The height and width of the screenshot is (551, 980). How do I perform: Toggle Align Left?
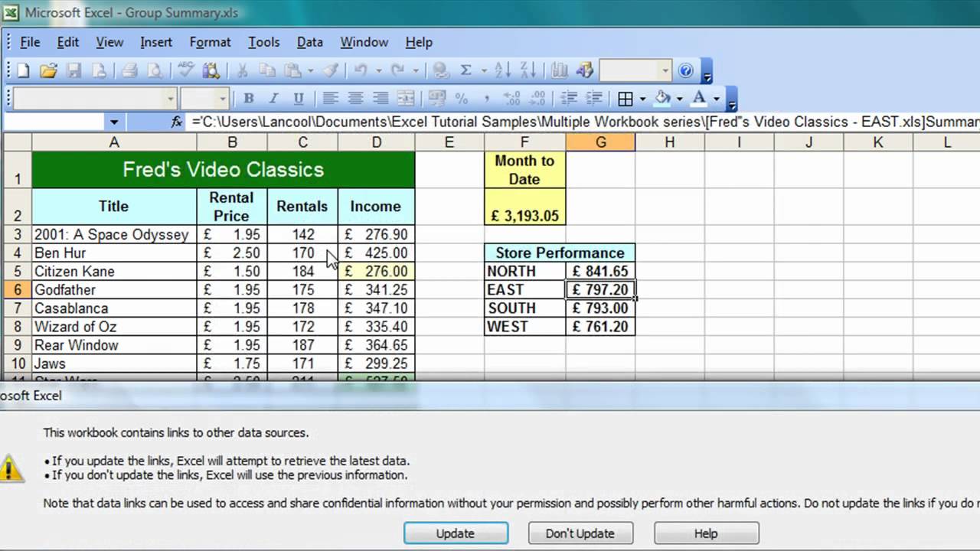pyautogui.click(x=331, y=99)
